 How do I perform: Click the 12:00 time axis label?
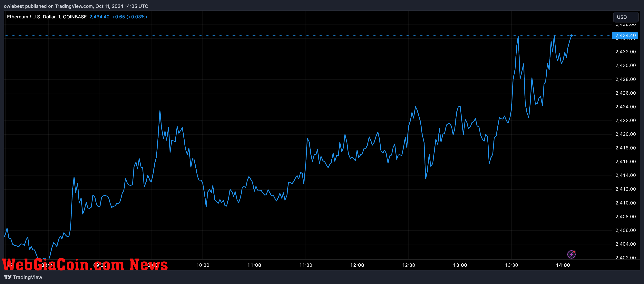[x=357, y=265]
